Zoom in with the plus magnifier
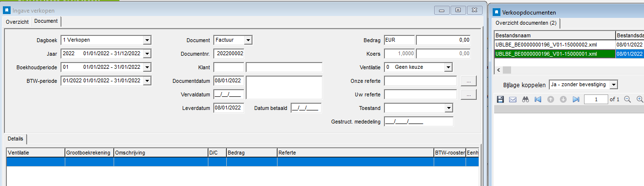Viewport: 644px width, 186px height. [640, 99]
